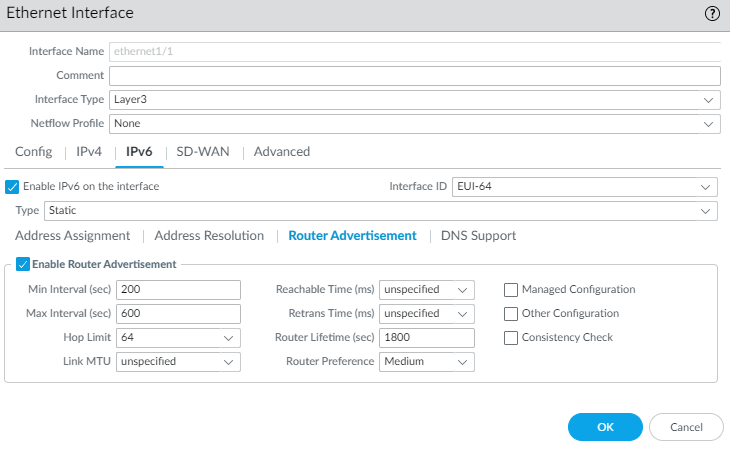
Task: Click the Comment text field
Action: pos(414,76)
